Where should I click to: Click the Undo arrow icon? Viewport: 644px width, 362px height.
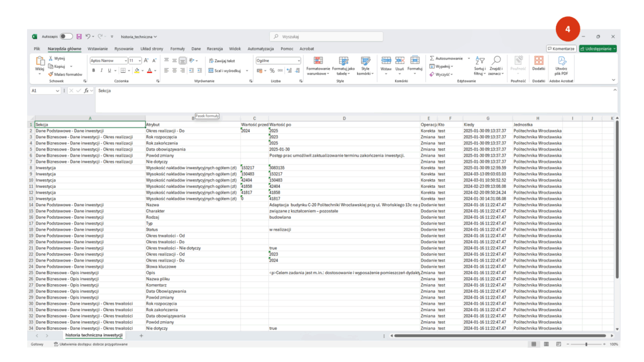tap(87, 36)
